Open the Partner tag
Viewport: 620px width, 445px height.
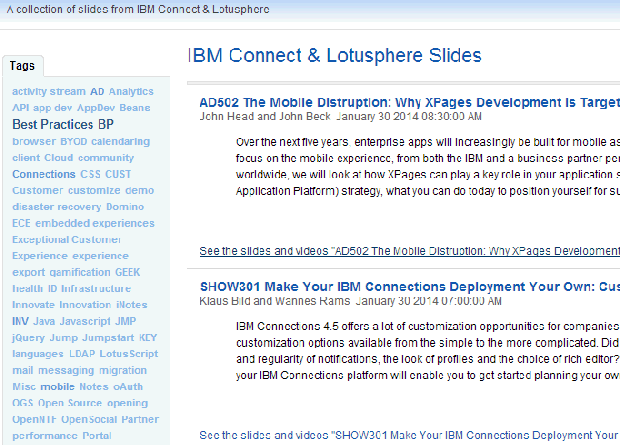coord(140,419)
